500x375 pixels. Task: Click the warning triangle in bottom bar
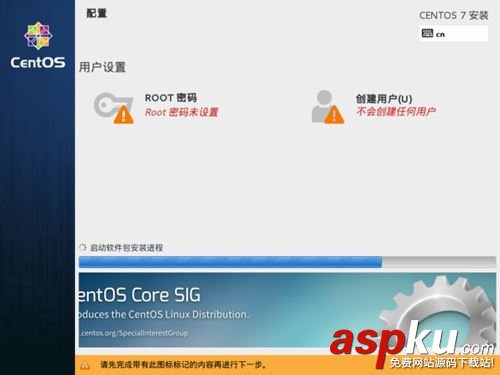pos(85,365)
